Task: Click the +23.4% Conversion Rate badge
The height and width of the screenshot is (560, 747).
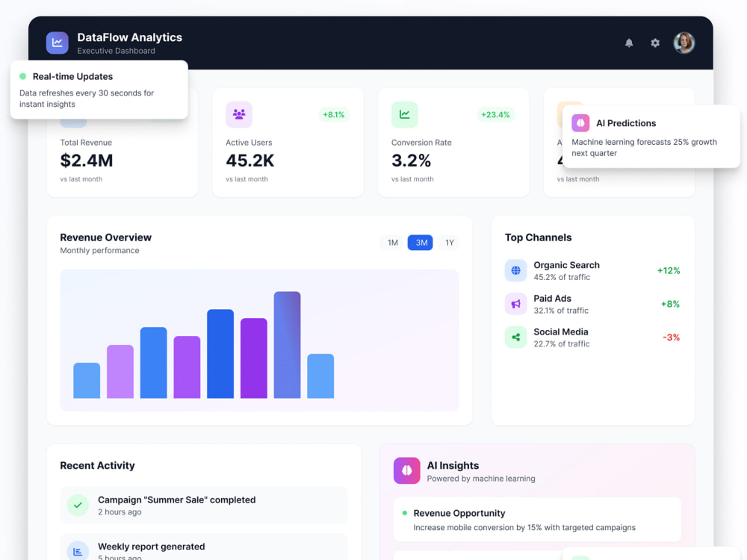Action: pyautogui.click(x=495, y=114)
